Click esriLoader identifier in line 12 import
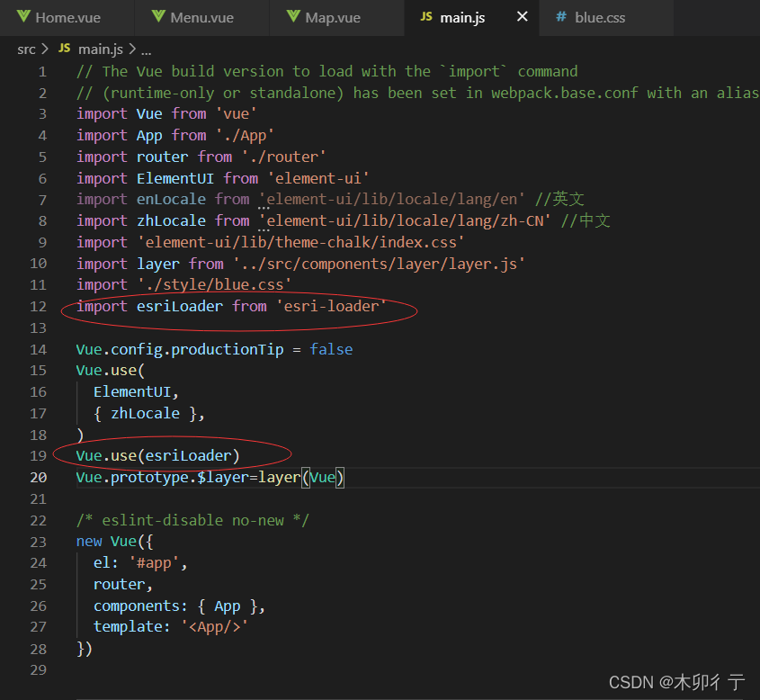This screenshot has width=760, height=700. pyautogui.click(x=179, y=307)
